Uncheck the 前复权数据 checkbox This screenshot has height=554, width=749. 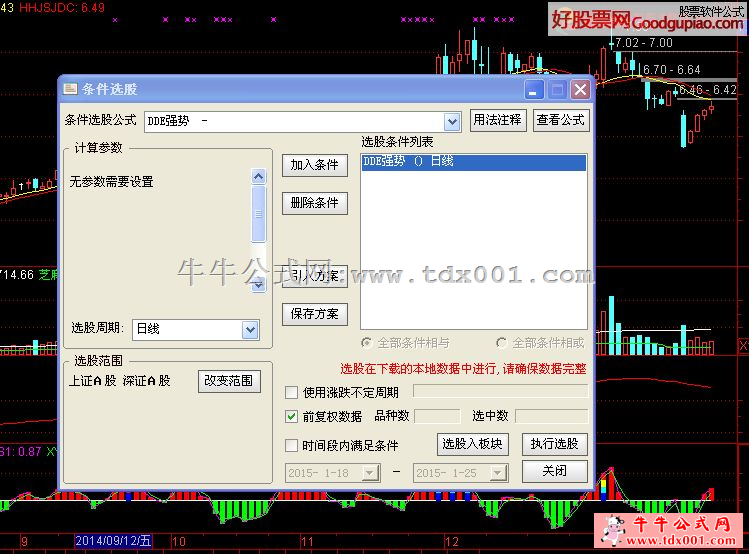tap(291, 416)
